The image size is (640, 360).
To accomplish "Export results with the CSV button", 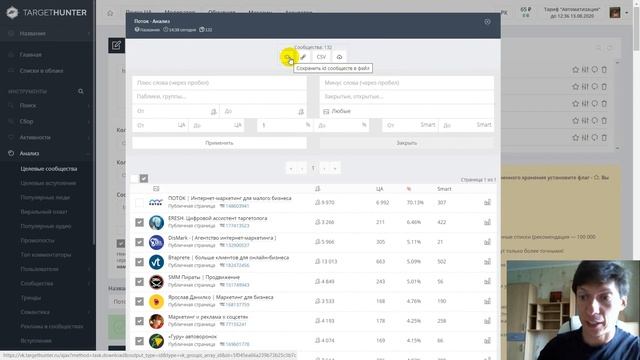I will tap(321, 57).
